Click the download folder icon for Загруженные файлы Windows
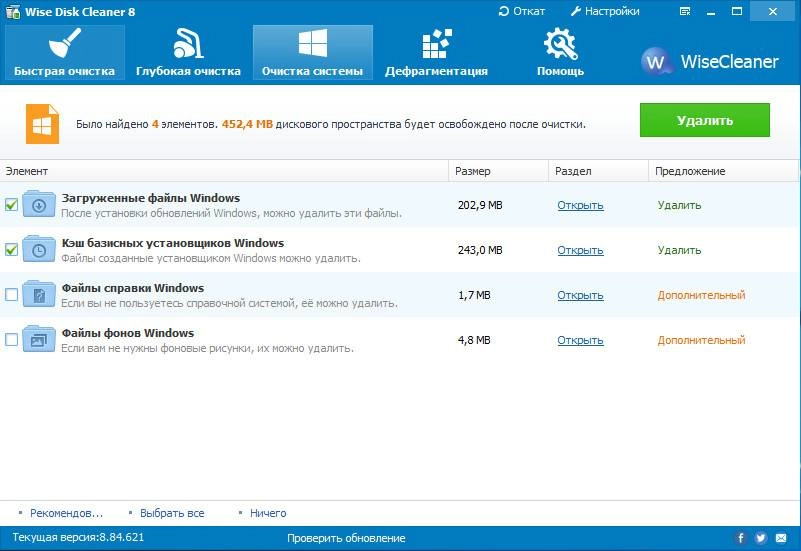This screenshot has height=551, width=801. pyautogui.click(x=39, y=204)
